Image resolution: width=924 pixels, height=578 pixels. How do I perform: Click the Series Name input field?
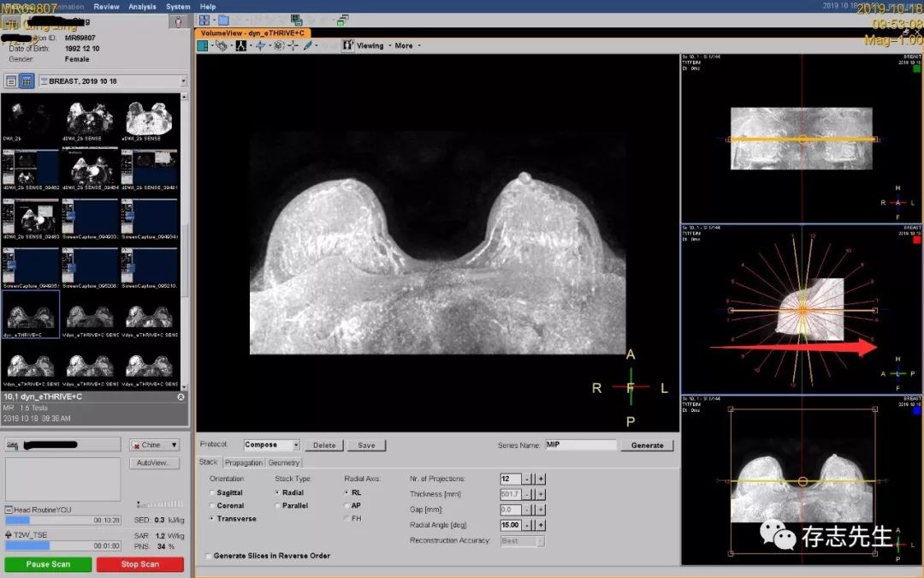tap(580, 445)
